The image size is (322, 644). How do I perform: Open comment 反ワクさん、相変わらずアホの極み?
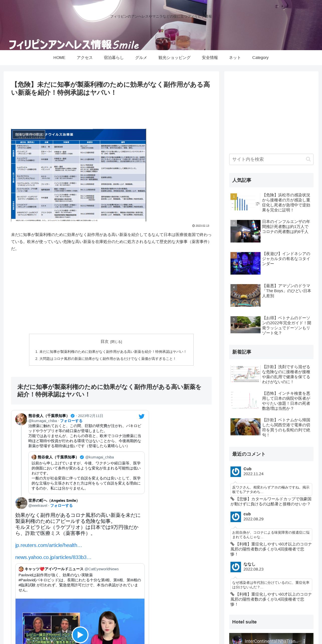(x=271, y=490)
